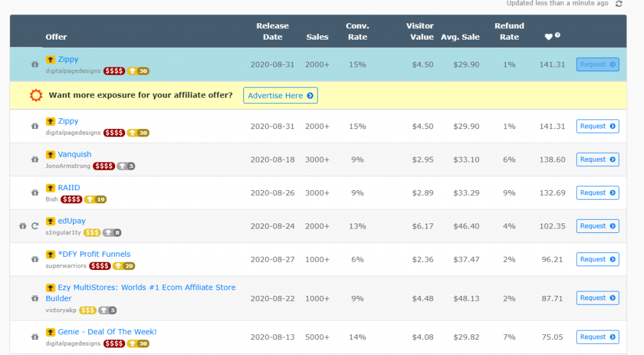Click the silver trophy 5 badge for victoryakp
The width and height of the screenshot is (644, 355).
point(108,310)
